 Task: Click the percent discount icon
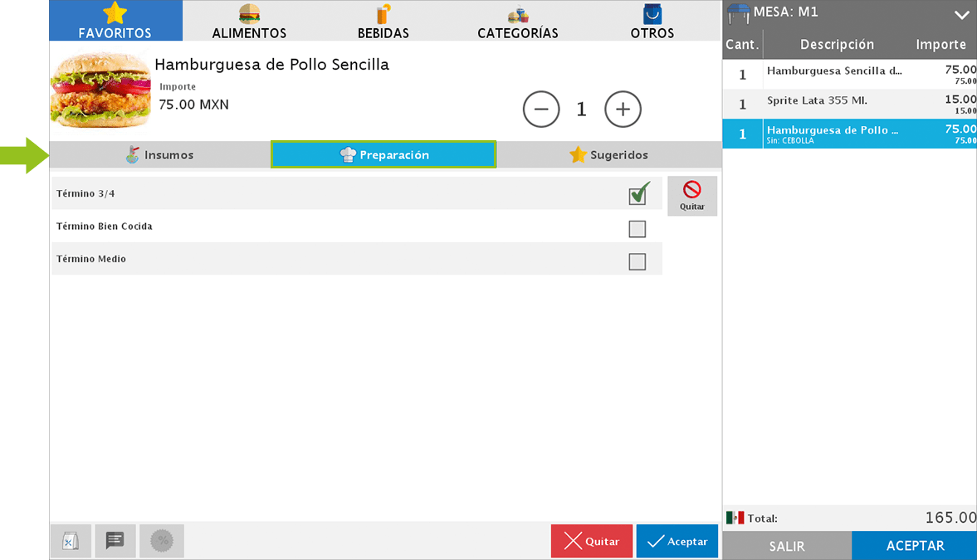tap(162, 541)
